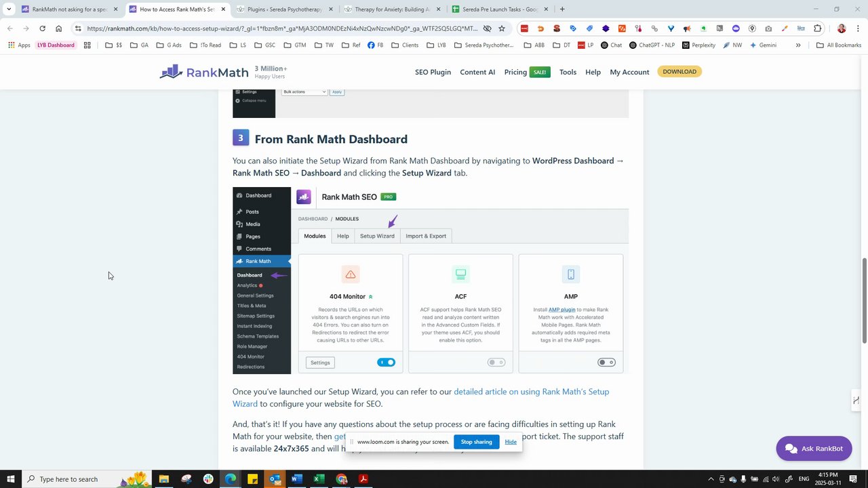
Task: Click the orange undo arrow extension icon
Action: [540, 28]
